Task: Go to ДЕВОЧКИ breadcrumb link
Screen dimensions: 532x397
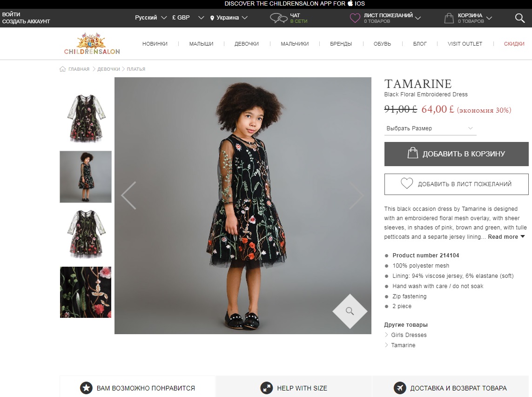Action: pyautogui.click(x=108, y=69)
